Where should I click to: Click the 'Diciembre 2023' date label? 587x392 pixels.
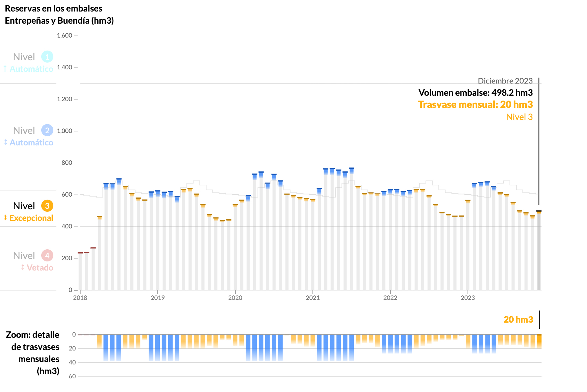point(505,81)
